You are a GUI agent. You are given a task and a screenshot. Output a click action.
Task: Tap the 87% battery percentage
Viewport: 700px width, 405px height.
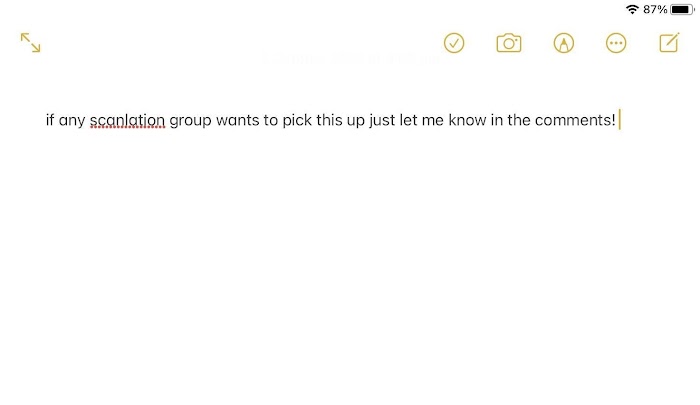point(655,9)
